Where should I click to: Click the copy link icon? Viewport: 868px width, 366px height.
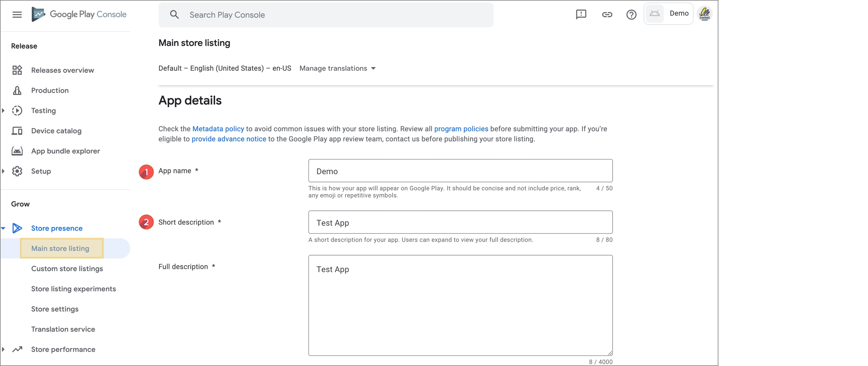pos(607,15)
